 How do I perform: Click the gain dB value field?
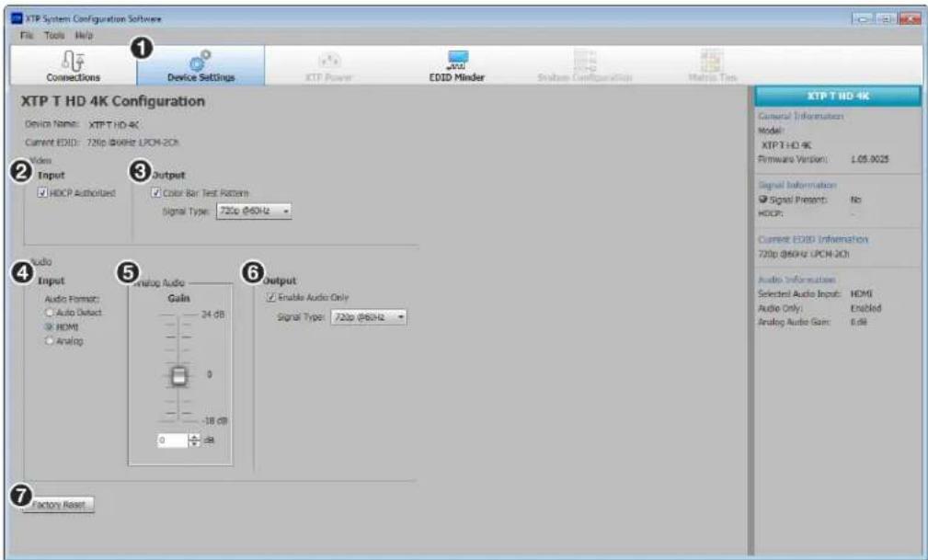click(x=172, y=440)
